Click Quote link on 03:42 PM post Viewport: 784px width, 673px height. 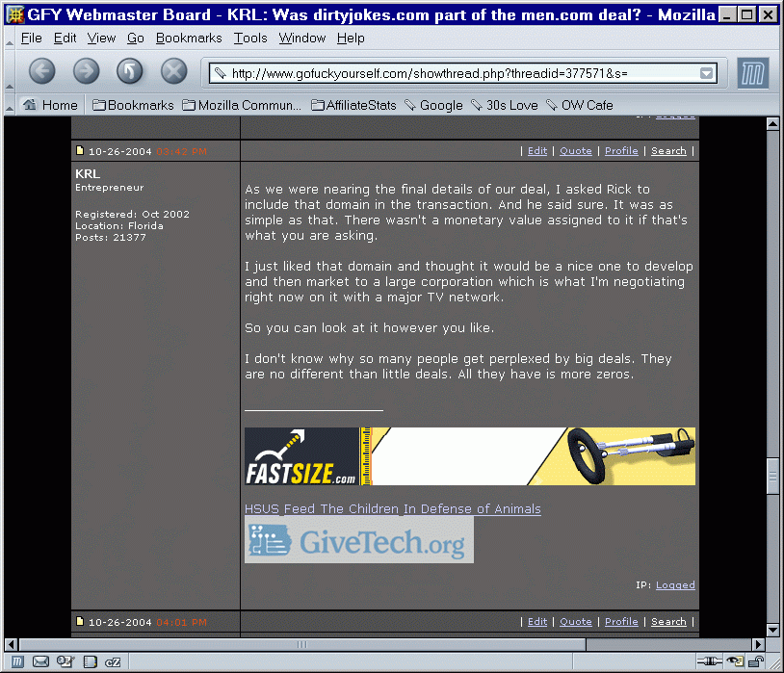pyautogui.click(x=576, y=151)
